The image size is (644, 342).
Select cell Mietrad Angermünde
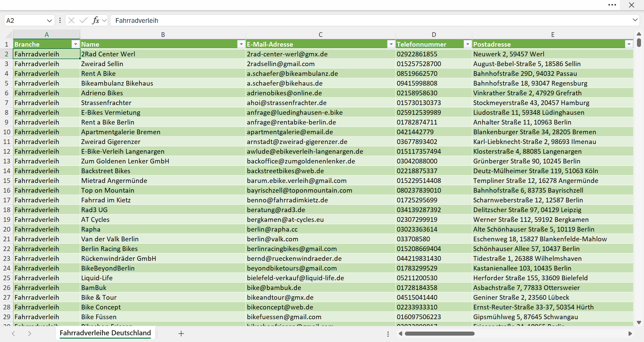(x=163, y=181)
